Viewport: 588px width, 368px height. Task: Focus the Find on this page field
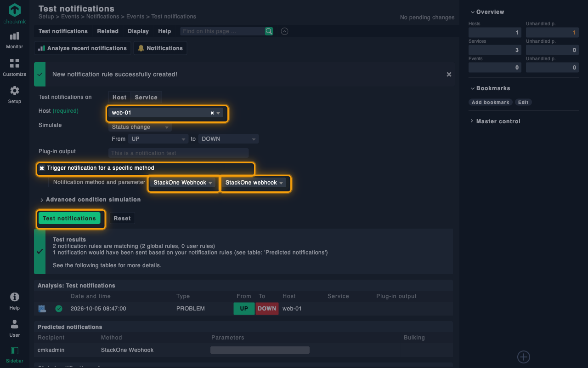pyautogui.click(x=222, y=31)
